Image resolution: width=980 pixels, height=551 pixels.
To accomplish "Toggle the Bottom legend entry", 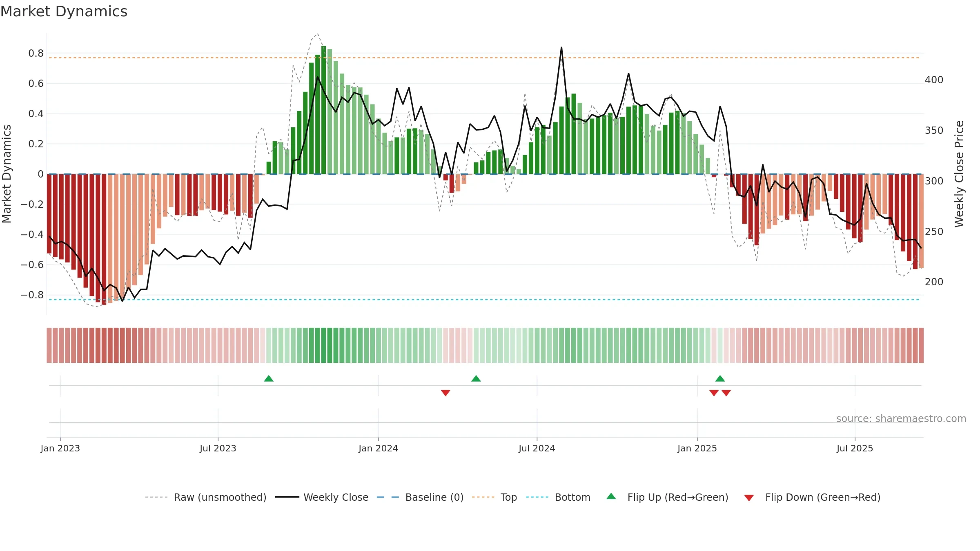I will [558, 497].
